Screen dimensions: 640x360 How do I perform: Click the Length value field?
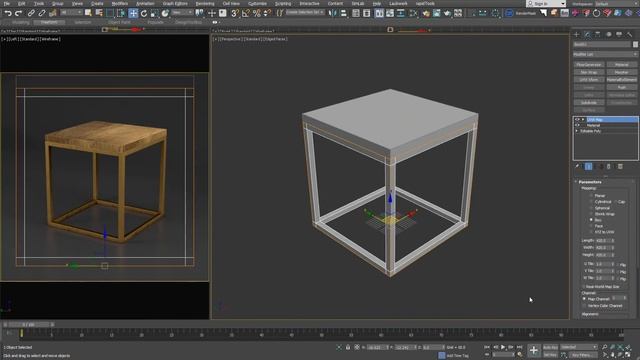pos(604,240)
